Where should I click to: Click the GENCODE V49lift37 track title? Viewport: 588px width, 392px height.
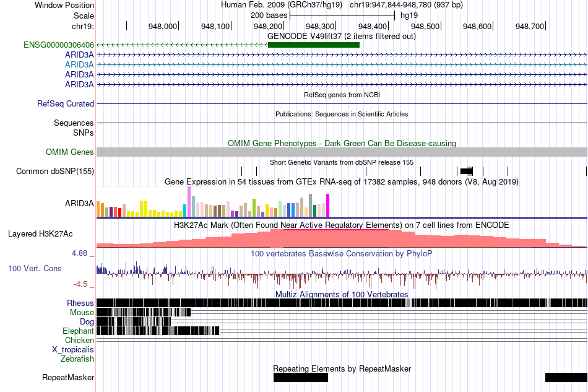click(x=342, y=37)
